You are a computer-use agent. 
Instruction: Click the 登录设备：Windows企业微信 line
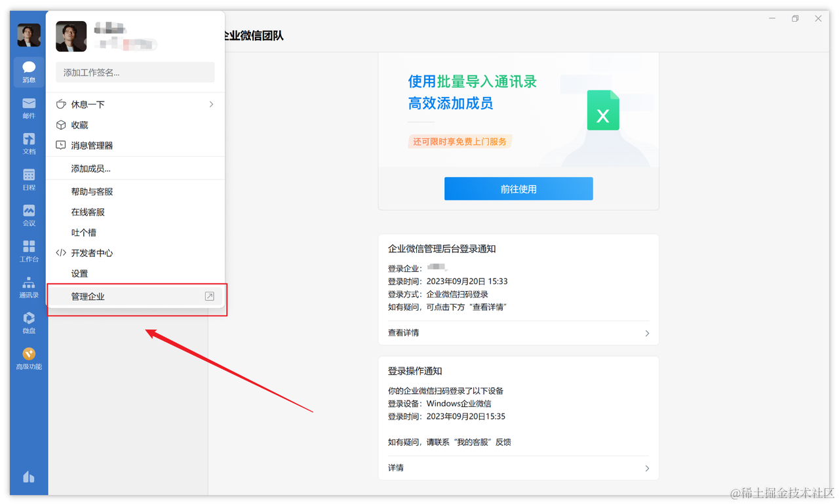click(x=439, y=404)
